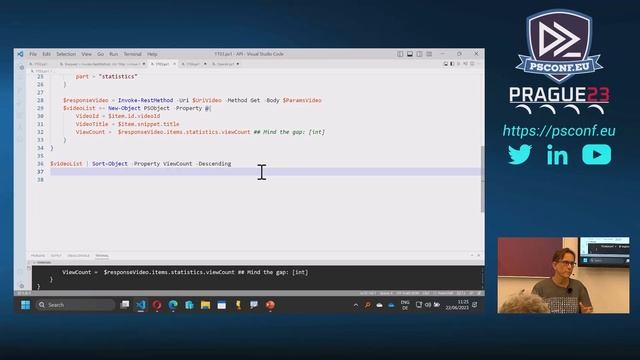This screenshot has width=640, height=360.
Task: Click 'Sort-Object' on line 36
Action: coord(110,164)
